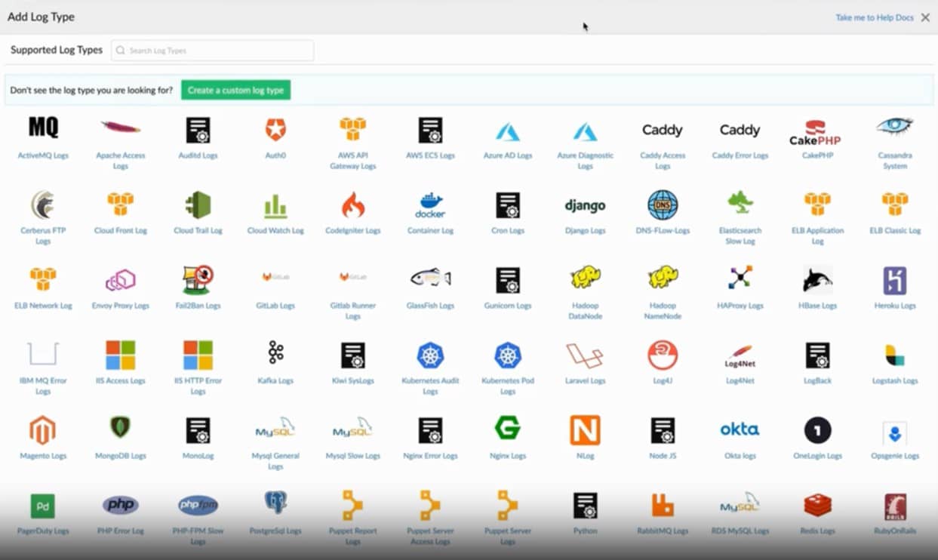Select the Logstash Logs icon

tap(895, 355)
